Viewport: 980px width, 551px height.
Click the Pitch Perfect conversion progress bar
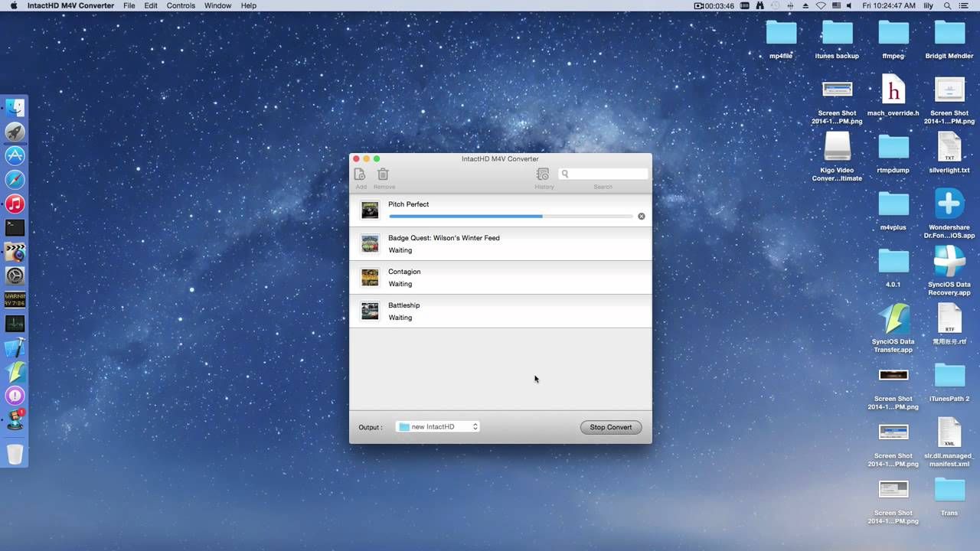pyautogui.click(x=511, y=217)
